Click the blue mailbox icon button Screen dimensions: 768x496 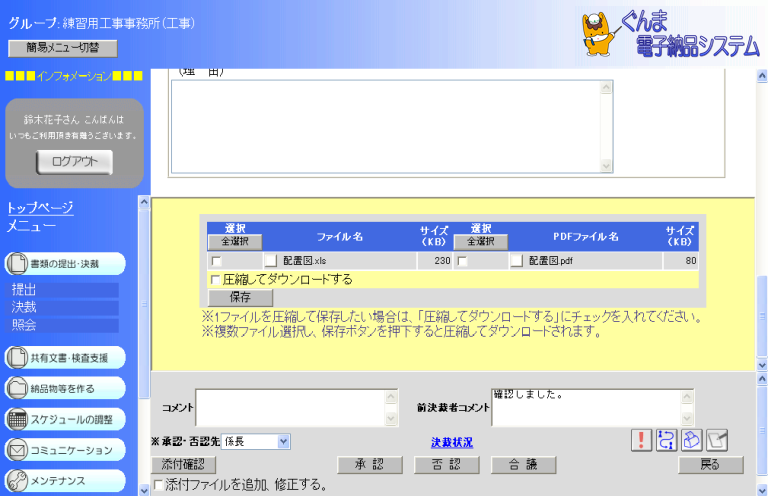[x=691, y=440]
